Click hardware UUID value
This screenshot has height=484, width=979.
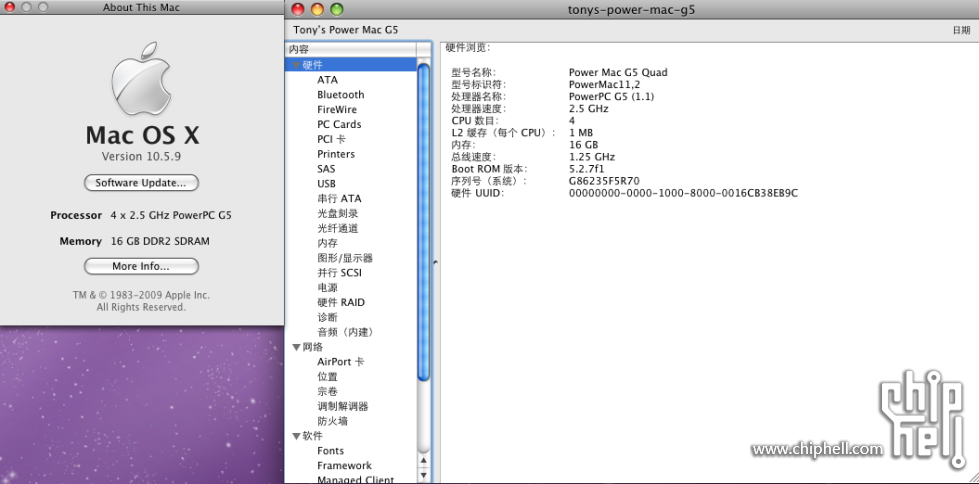(683, 193)
